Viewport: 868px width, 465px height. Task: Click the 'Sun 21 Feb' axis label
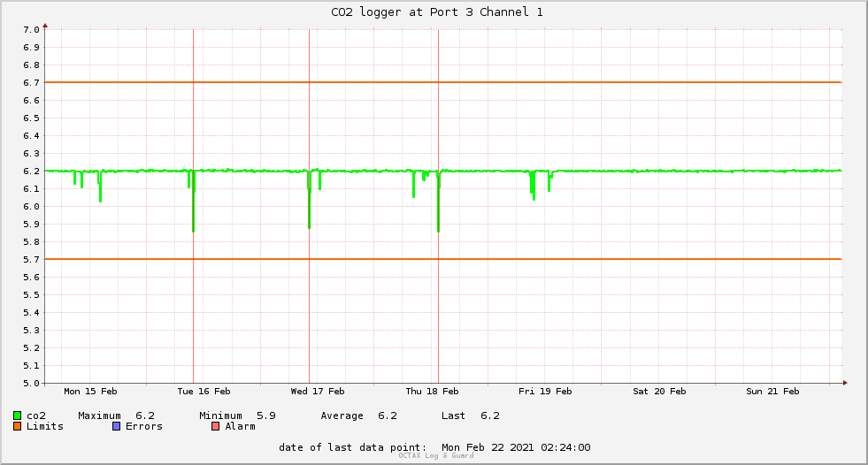(772, 392)
